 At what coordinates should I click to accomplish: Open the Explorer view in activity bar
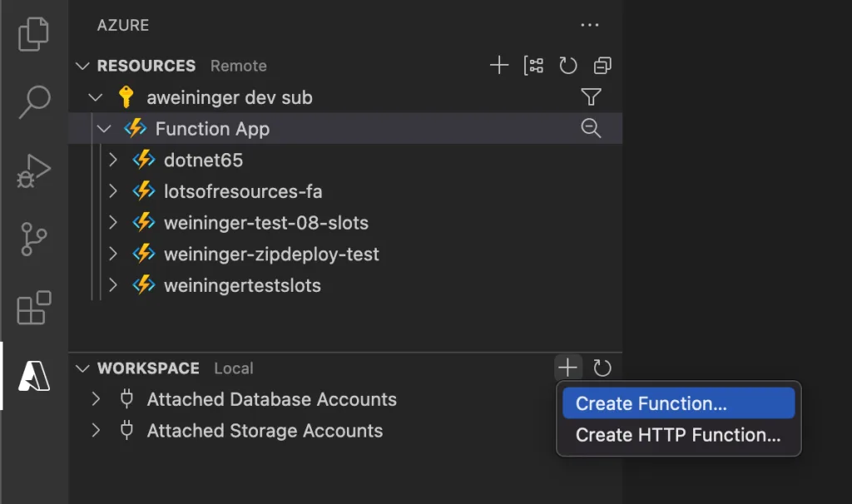[34, 33]
